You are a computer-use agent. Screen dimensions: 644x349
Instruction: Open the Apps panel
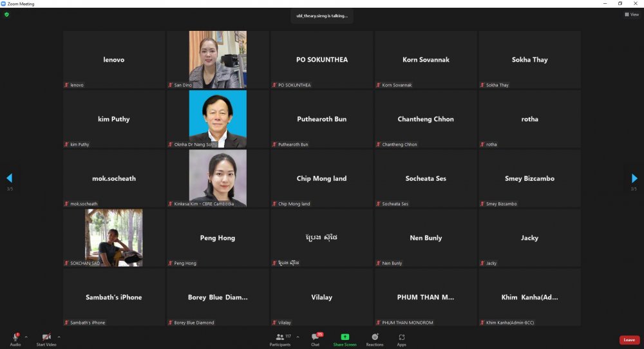click(401, 337)
